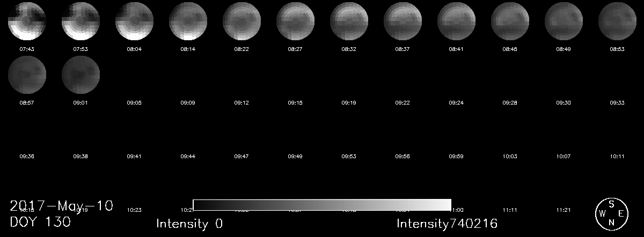Choose the disk image at 08:45
This screenshot has height=237, width=644.
[510, 21]
